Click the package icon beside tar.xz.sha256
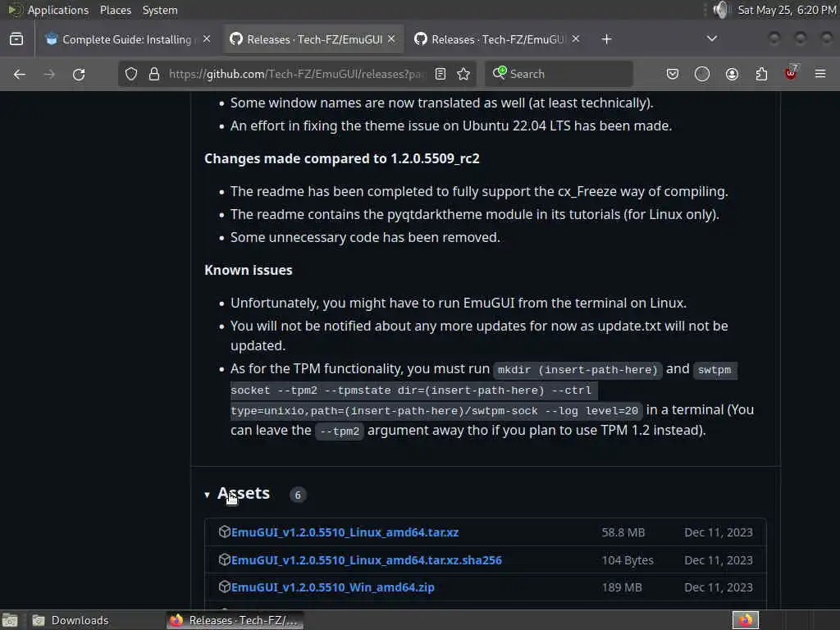The image size is (840, 630). 225,559
